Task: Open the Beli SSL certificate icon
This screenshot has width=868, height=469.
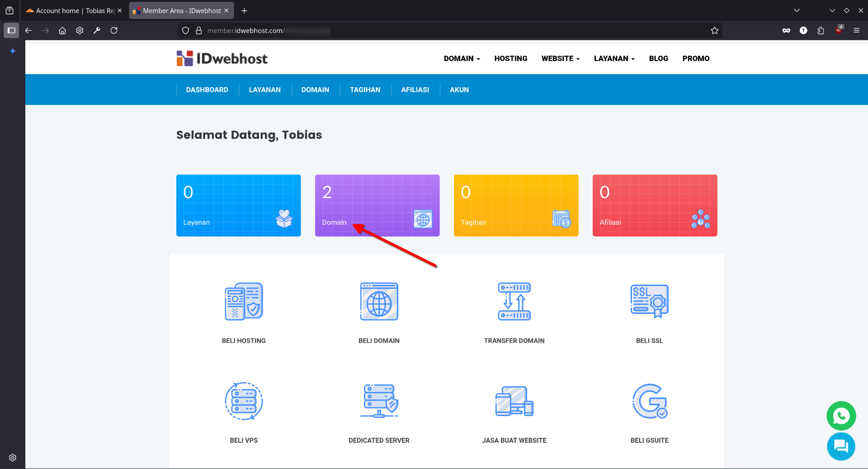Action: (649, 301)
